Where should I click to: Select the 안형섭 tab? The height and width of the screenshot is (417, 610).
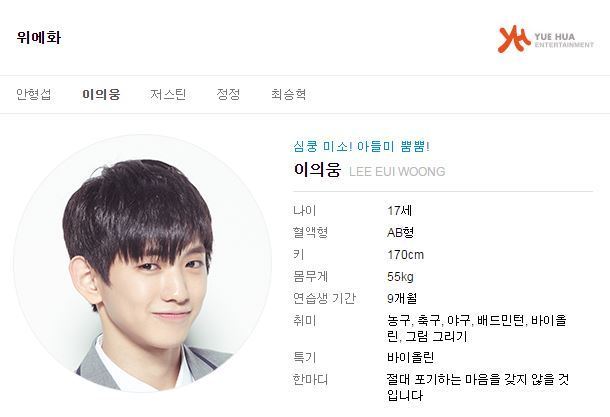pyautogui.click(x=33, y=95)
